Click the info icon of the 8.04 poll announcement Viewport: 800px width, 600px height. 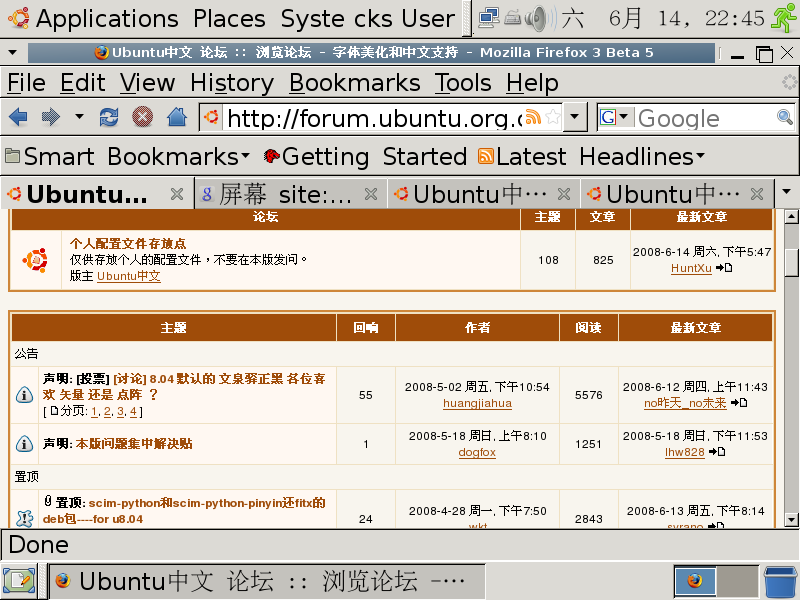pos(24,395)
